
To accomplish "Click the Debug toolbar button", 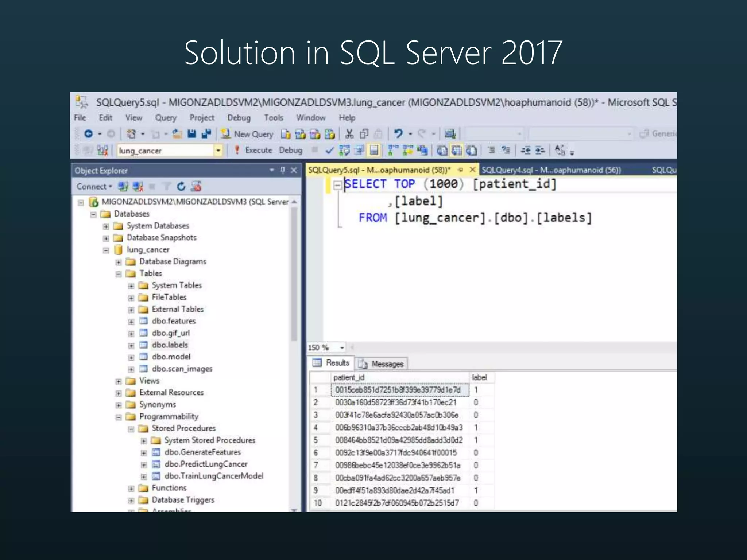I will point(291,150).
